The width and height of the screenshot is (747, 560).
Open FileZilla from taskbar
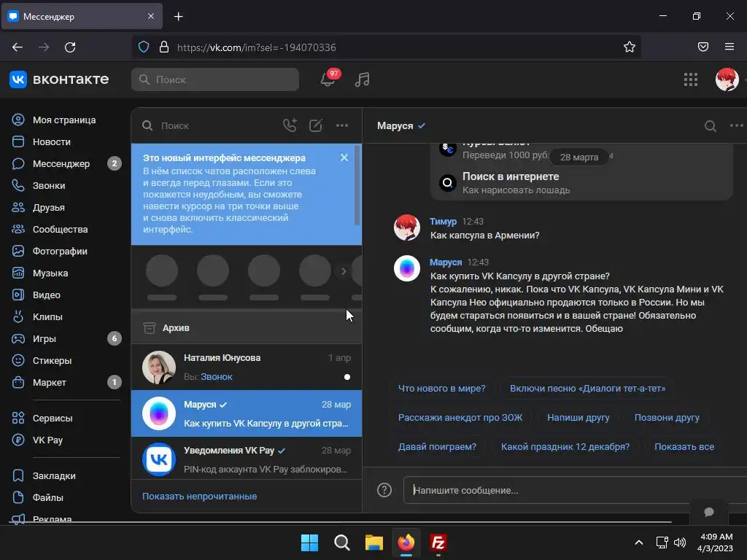[x=438, y=542]
